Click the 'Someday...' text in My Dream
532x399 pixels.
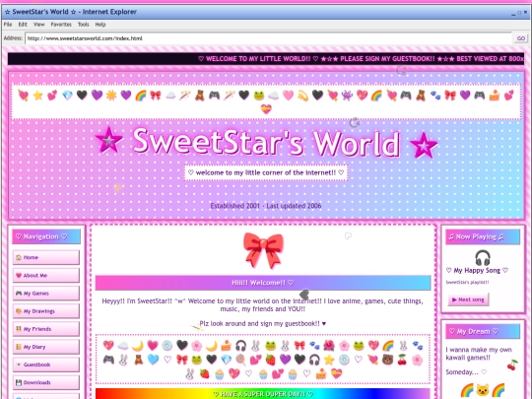pyautogui.click(x=462, y=372)
